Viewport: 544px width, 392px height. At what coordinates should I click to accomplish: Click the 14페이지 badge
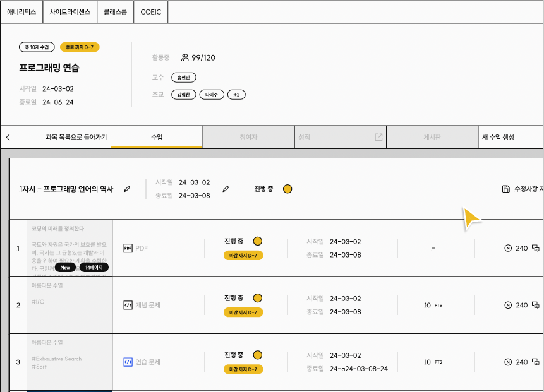pyautogui.click(x=94, y=268)
